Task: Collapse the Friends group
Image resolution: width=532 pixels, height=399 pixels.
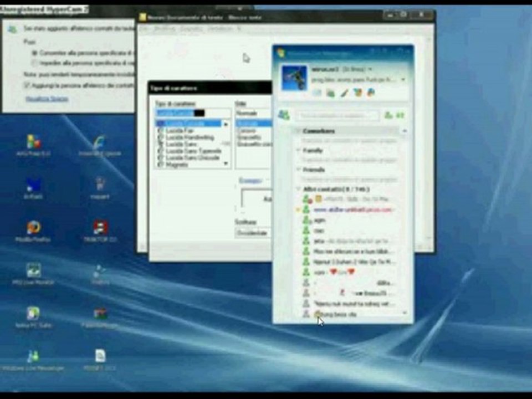Action: [x=299, y=170]
